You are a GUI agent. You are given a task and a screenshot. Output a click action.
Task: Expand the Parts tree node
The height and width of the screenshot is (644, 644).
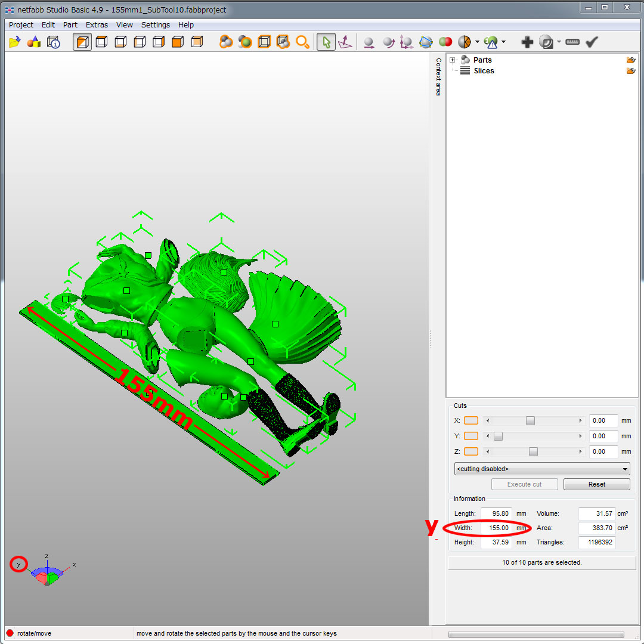(x=453, y=60)
